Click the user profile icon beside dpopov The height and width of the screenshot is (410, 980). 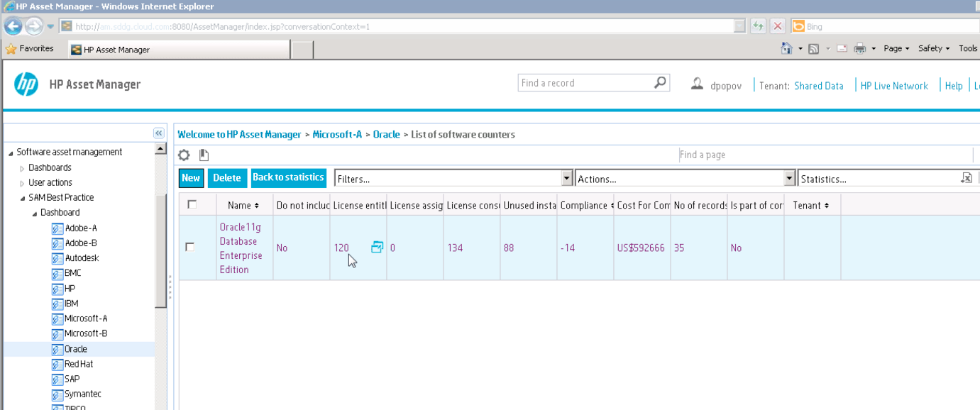tap(697, 84)
